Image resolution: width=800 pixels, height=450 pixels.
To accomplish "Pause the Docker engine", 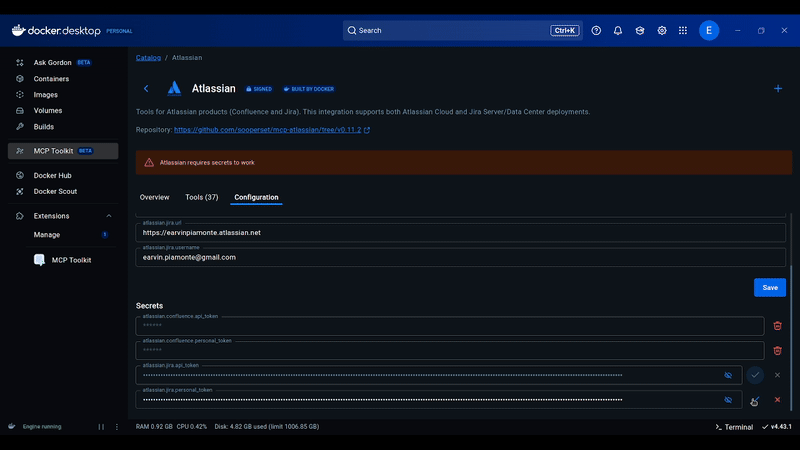I will pyautogui.click(x=101, y=427).
